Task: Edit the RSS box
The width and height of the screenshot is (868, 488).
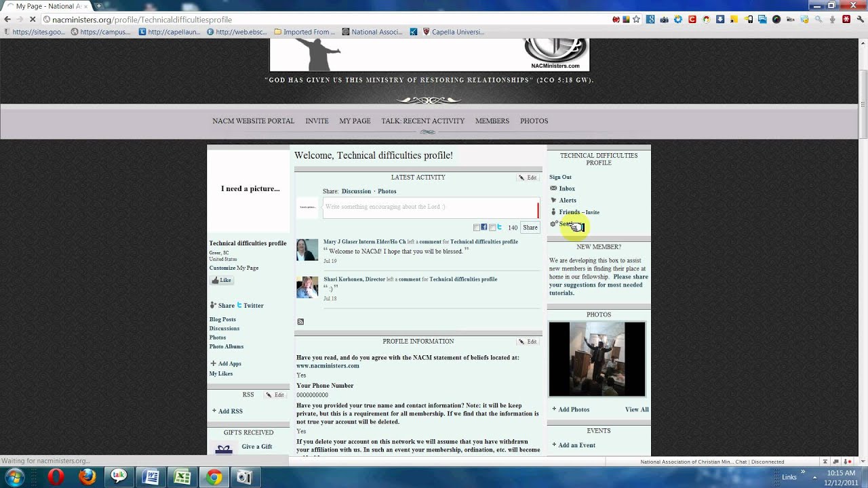Action: point(275,394)
